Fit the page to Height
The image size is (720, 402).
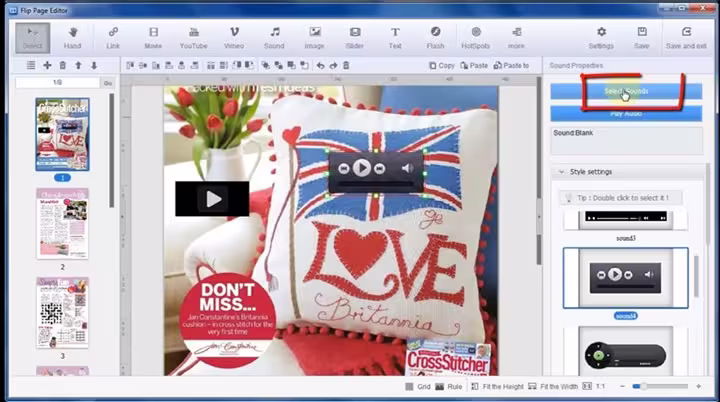click(497, 387)
